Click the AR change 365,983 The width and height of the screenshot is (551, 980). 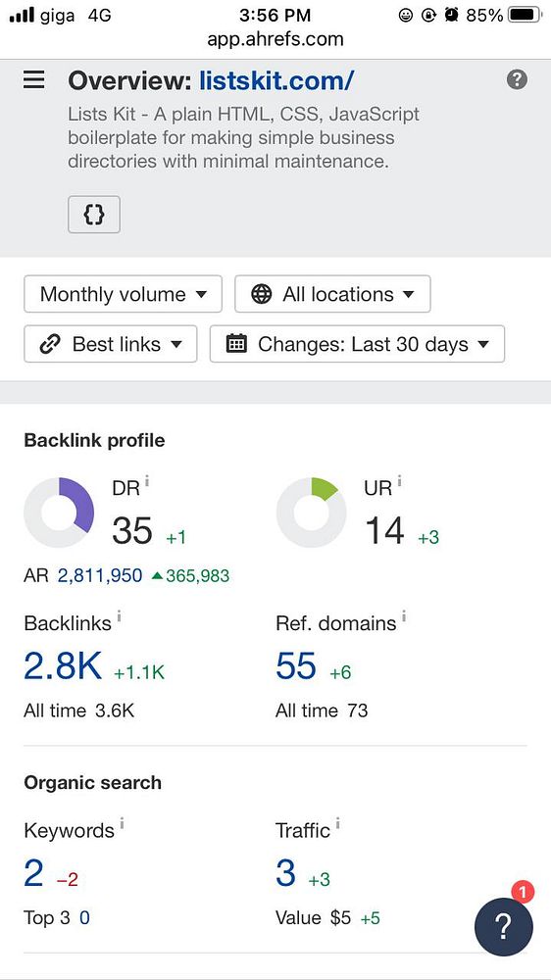coord(191,575)
